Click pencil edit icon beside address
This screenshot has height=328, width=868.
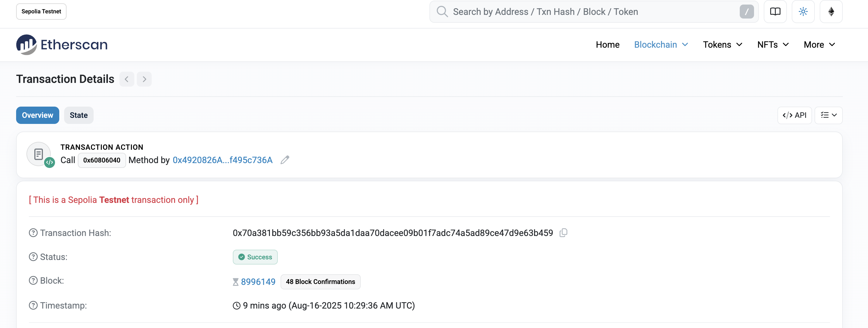coord(285,160)
